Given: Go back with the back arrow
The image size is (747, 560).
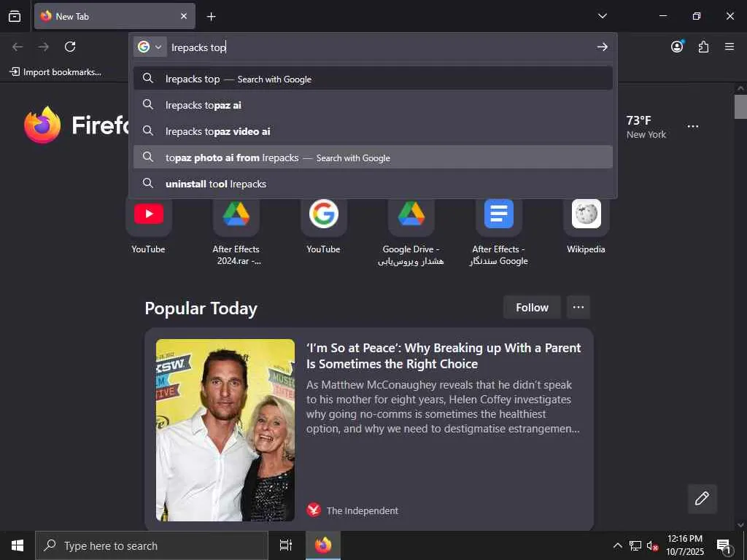Looking at the screenshot, I should (x=18, y=47).
